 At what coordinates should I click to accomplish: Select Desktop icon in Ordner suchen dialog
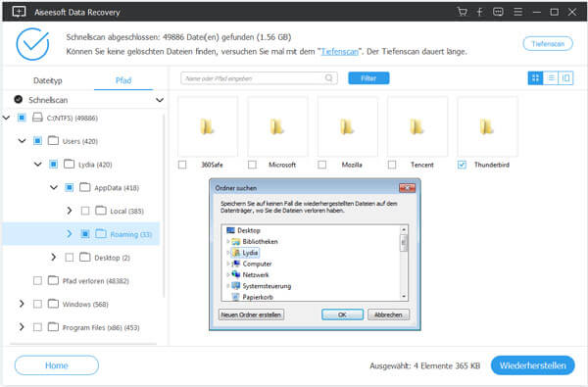coord(230,230)
